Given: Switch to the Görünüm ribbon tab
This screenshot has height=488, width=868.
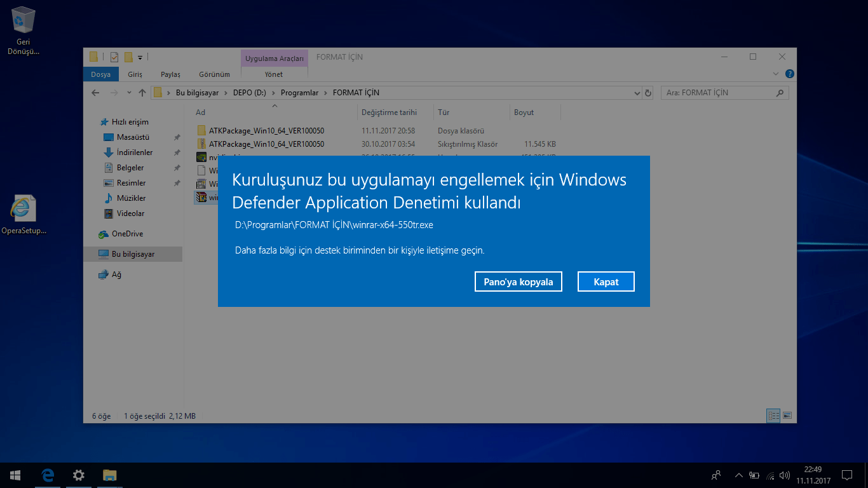Looking at the screenshot, I should [214, 74].
